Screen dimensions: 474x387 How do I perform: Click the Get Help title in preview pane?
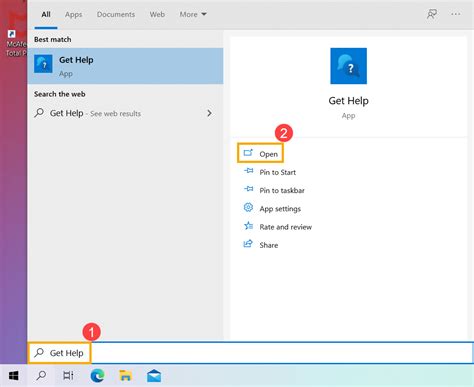[x=348, y=101]
